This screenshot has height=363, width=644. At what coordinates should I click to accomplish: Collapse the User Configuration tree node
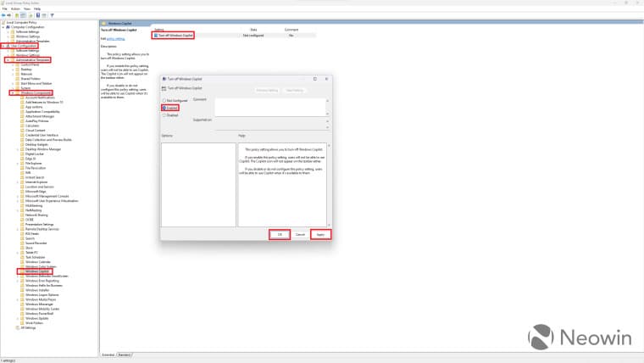pyautogui.click(x=4, y=46)
